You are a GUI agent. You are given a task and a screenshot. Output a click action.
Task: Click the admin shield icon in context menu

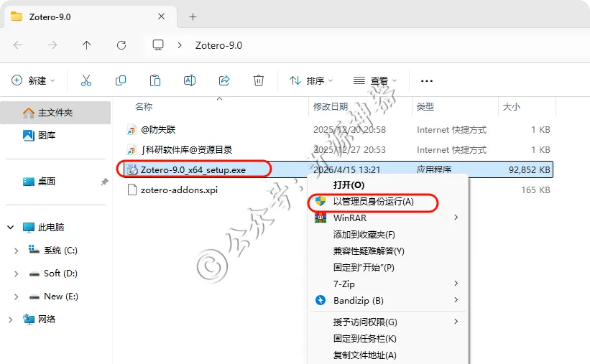tap(321, 201)
